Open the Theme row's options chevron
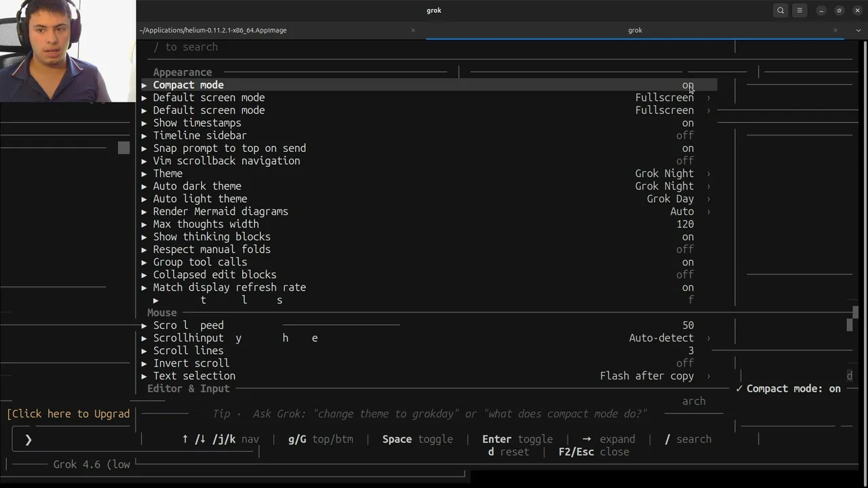The height and width of the screenshot is (488, 868). [x=709, y=174]
